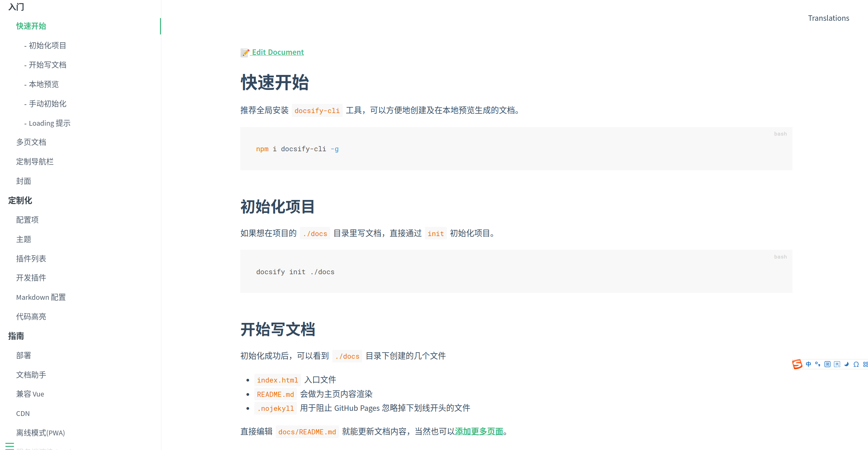This screenshot has height=450, width=868.
Task: Open the Sogou toolbox grid icon
Action: [866, 364]
